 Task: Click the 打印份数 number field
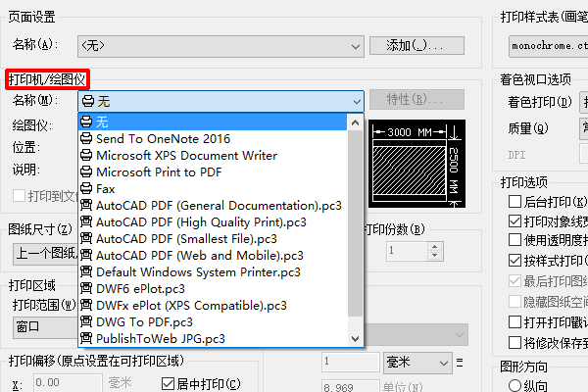tap(407, 251)
